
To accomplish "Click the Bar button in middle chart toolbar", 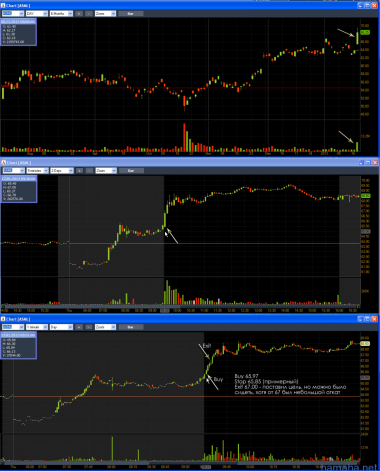I will pyautogui.click(x=131, y=171).
